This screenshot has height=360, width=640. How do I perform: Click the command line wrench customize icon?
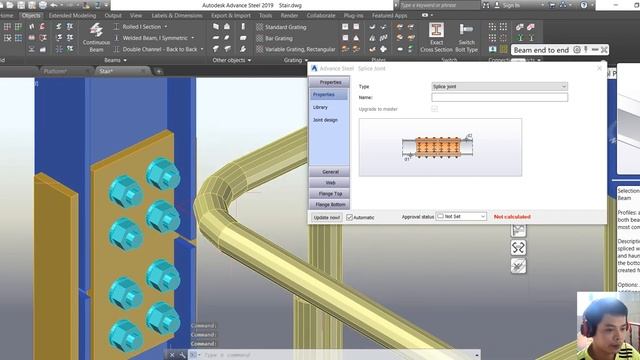(x=182, y=355)
